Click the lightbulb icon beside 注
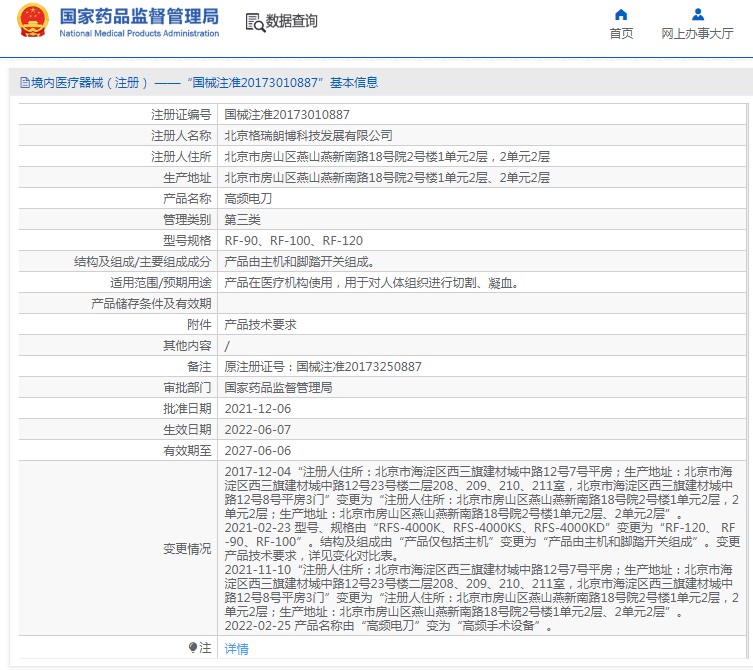The image size is (753, 670). 192,648
